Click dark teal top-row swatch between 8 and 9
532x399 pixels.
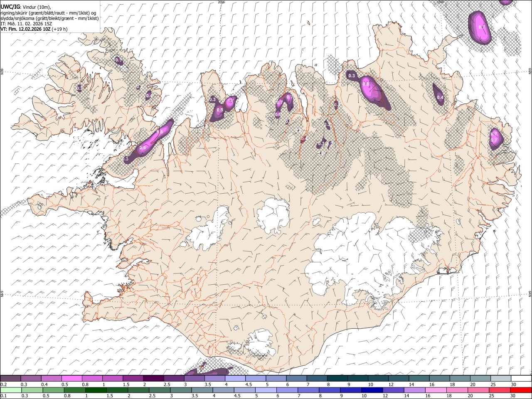point(338,378)
